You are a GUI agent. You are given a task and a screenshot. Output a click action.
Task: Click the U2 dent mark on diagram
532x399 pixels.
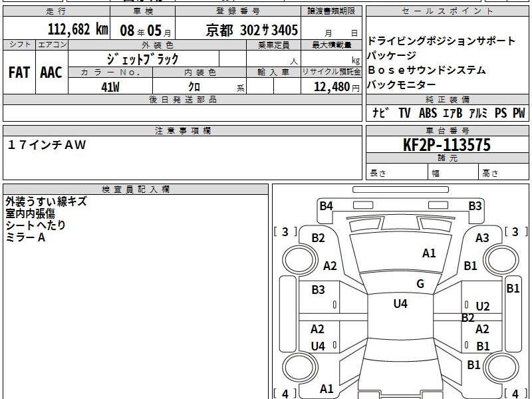[x=483, y=307]
